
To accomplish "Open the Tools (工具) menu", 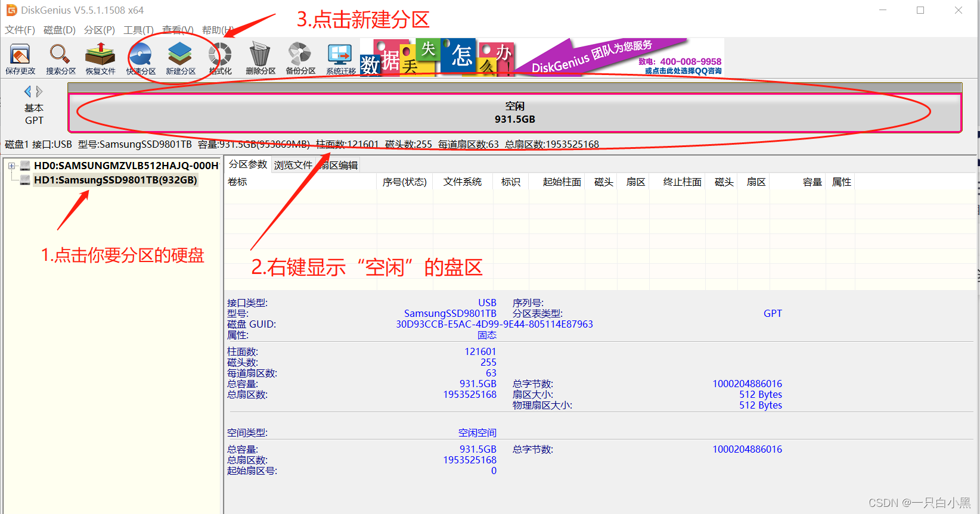I will point(138,30).
